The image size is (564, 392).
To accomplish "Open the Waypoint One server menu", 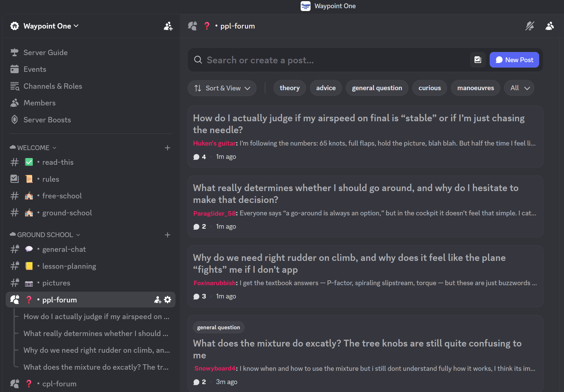I will pos(47,26).
